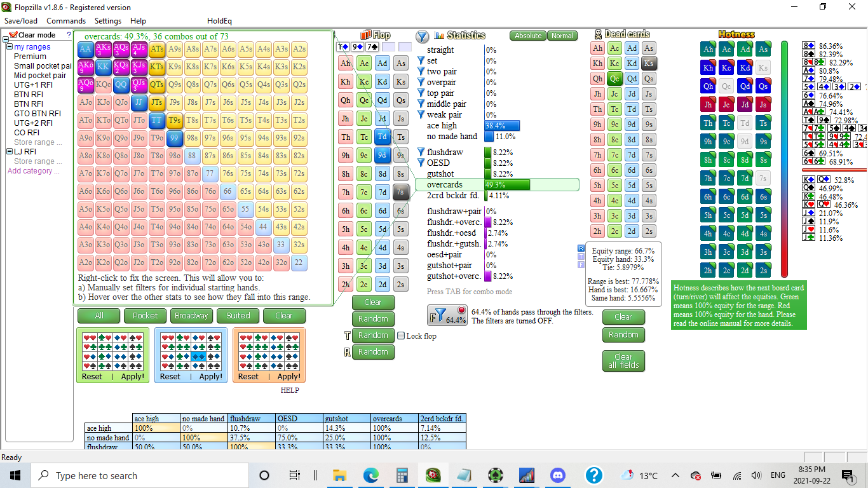Screen dimensions: 868x488
Task: Click Clear all fields button
Action: pyautogui.click(x=623, y=361)
